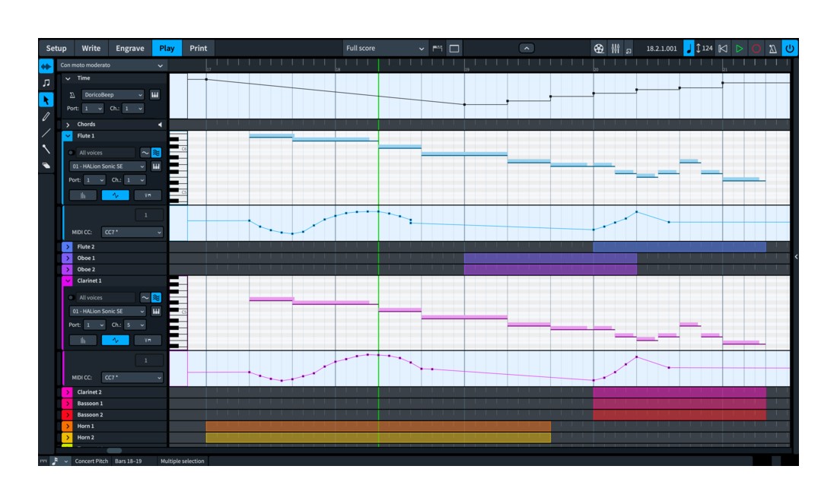Open the Mixer window icon
The height and width of the screenshot is (504, 837).
(616, 49)
